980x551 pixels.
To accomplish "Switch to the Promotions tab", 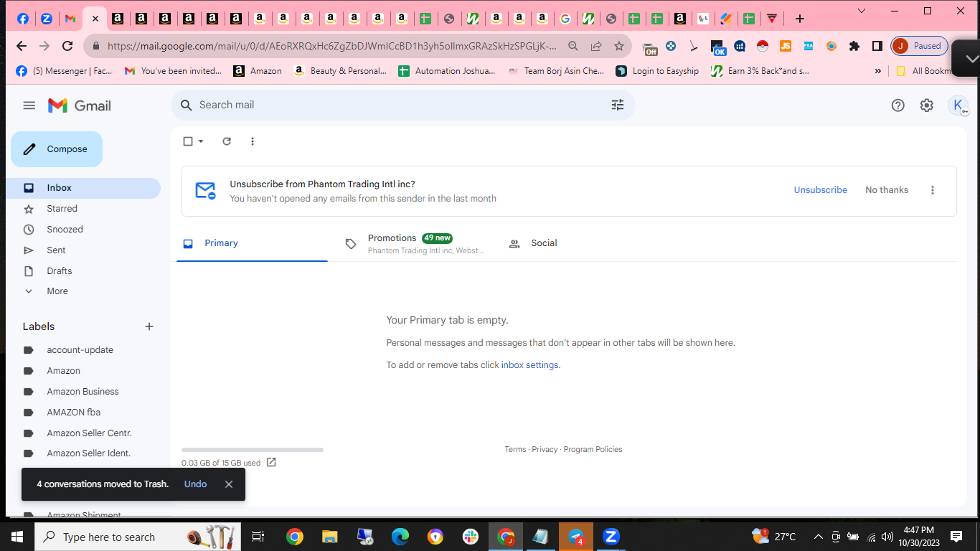I will click(x=417, y=243).
